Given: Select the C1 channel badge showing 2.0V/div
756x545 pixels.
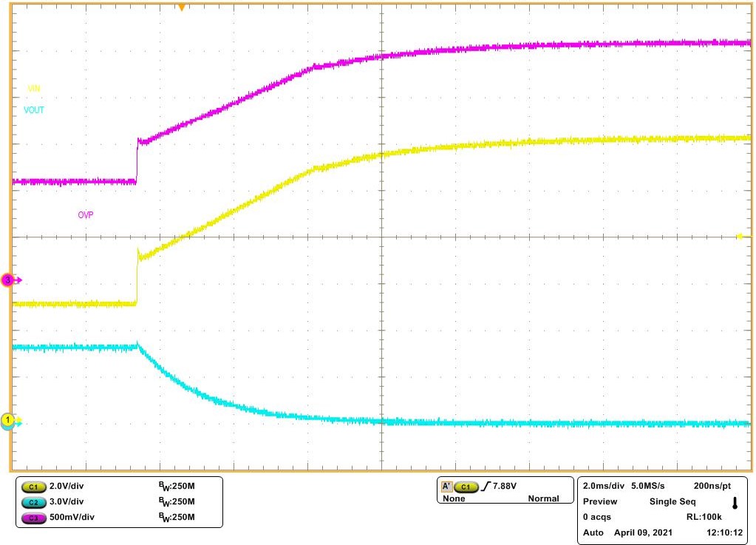Looking at the screenshot, I should pyautogui.click(x=33, y=484).
